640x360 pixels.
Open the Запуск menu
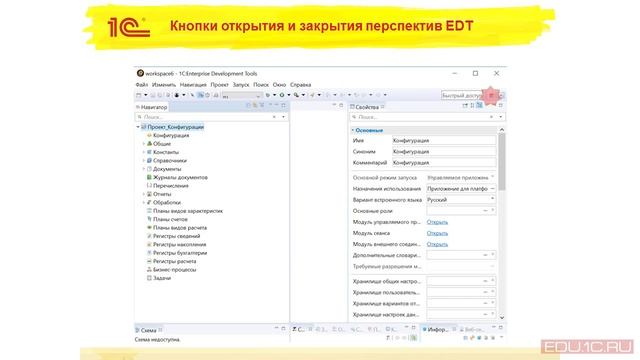tap(241, 85)
